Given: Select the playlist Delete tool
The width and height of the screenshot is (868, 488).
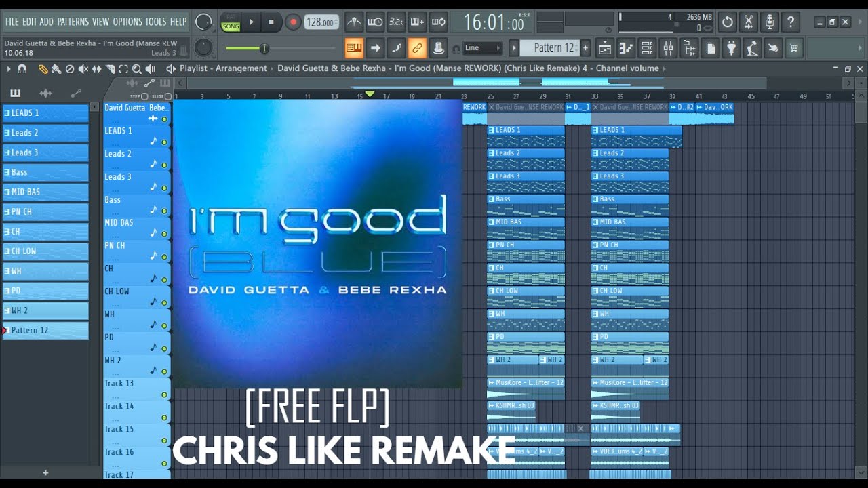Looking at the screenshot, I should coord(69,68).
